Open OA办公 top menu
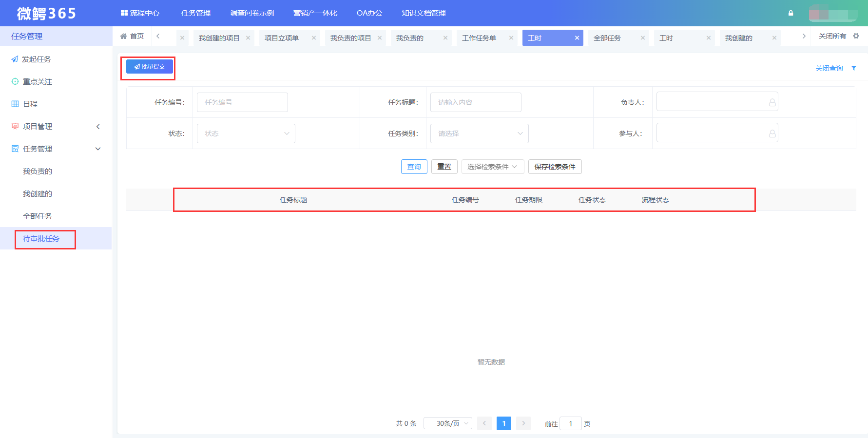Image resolution: width=868 pixels, height=438 pixels. tap(369, 13)
